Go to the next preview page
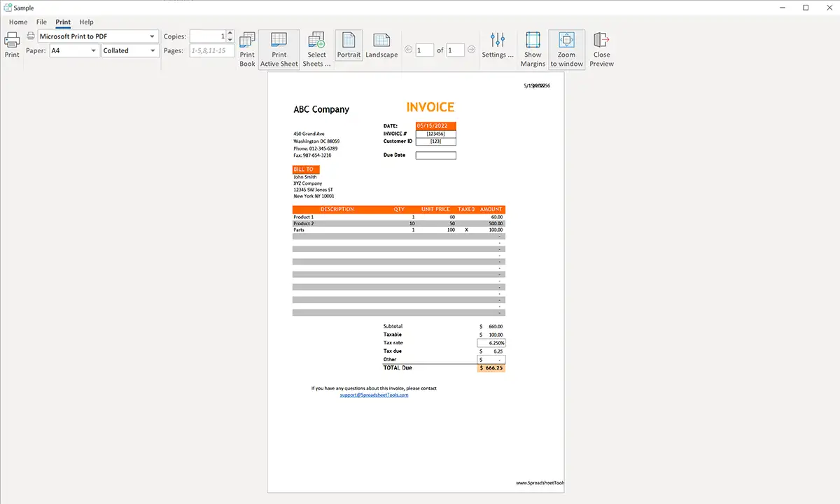The image size is (840, 504). click(472, 50)
